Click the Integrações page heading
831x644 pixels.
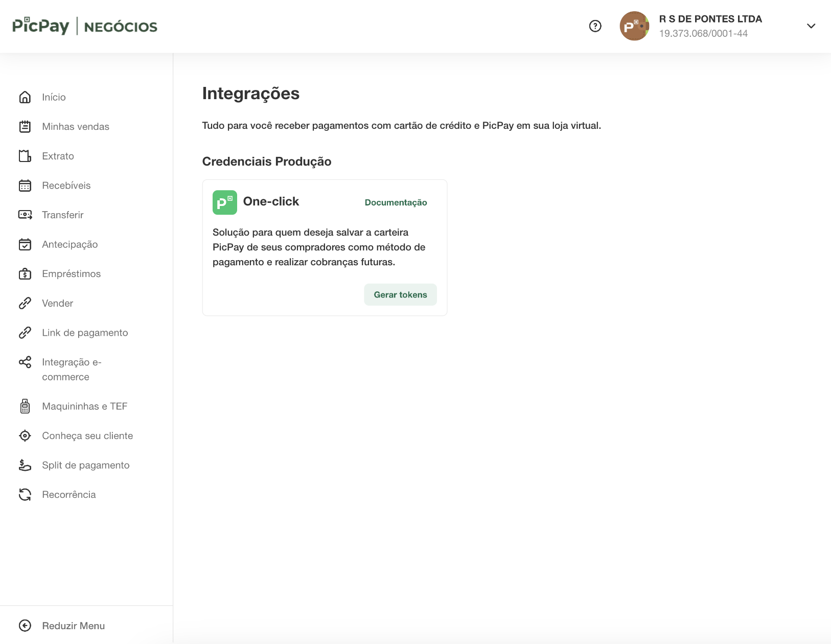(251, 94)
